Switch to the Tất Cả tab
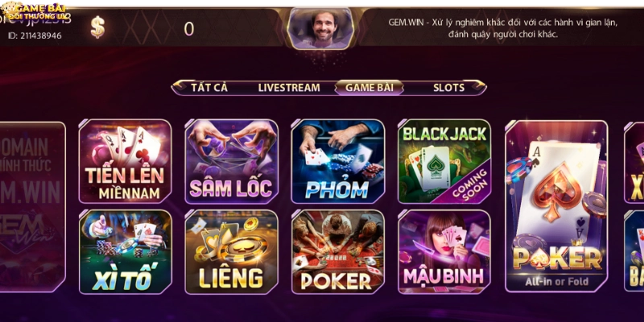 click(x=209, y=88)
